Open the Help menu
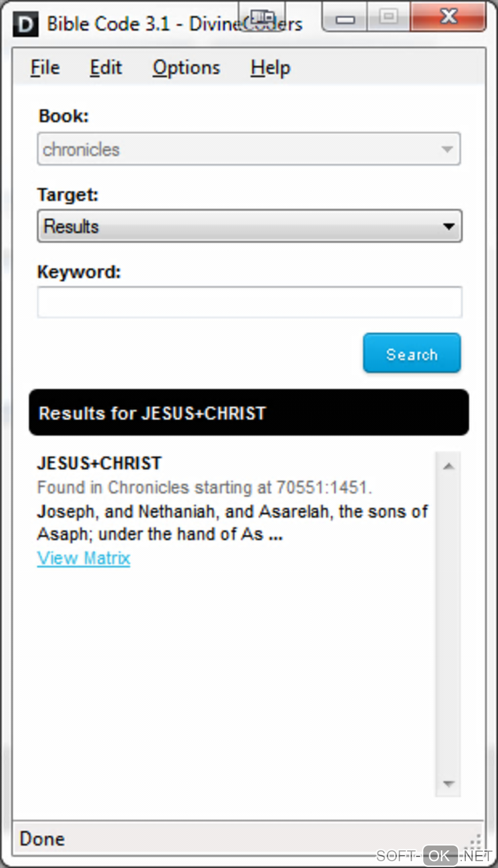Viewport: 498px width, 868px height. point(270,68)
